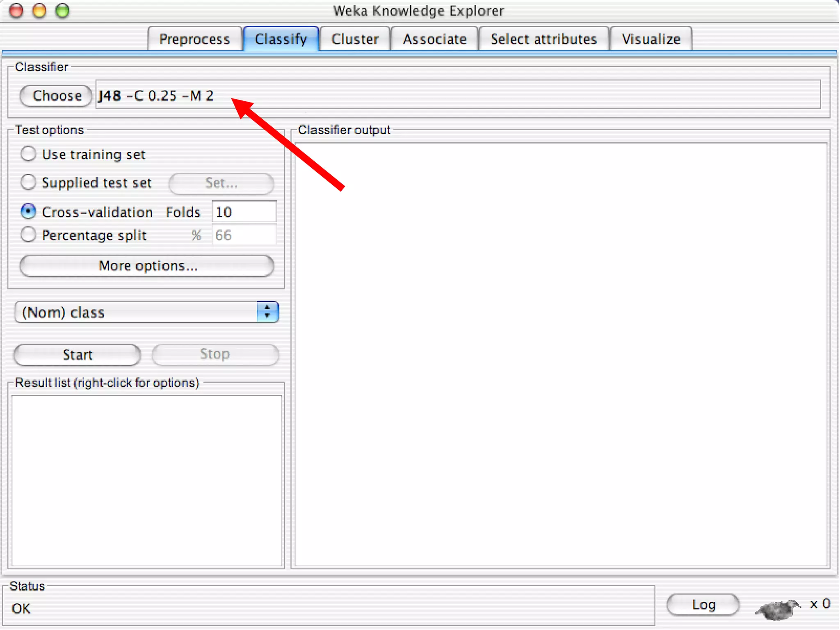Select the Percentage split option

tap(28, 235)
